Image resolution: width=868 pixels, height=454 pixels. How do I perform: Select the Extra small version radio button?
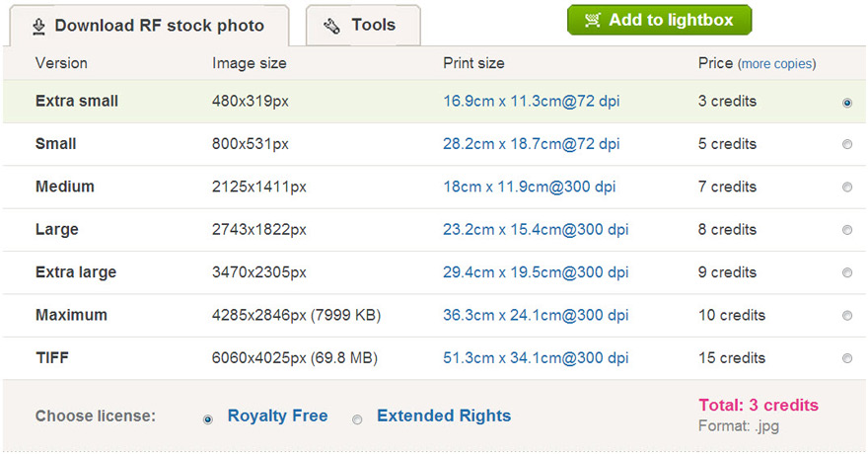pos(847,103)
